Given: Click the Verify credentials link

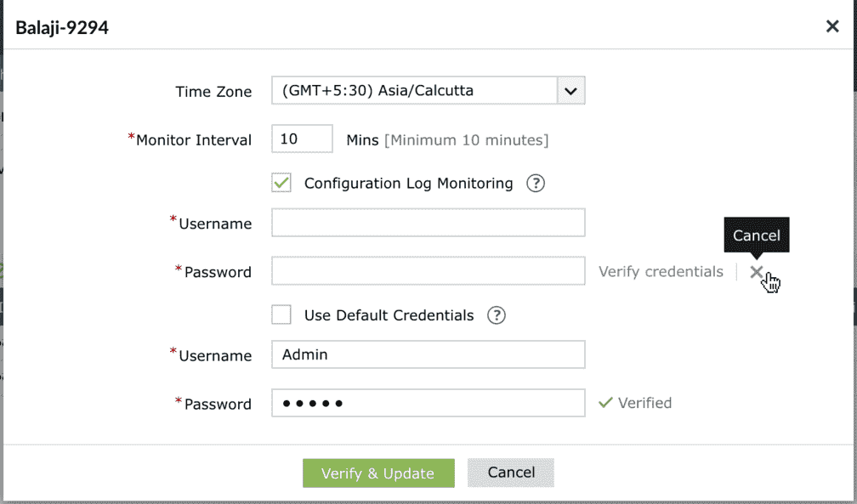Looking at the screenshot, I should coord(661,271).
